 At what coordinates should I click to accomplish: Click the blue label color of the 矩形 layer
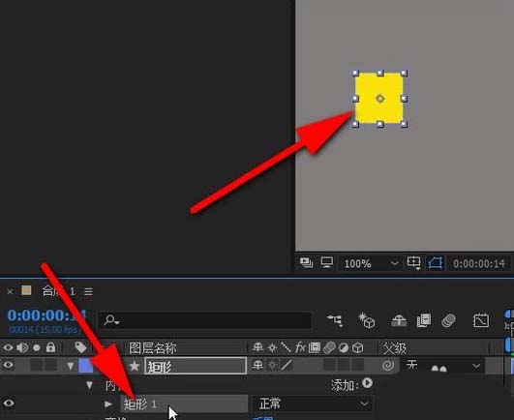86,365
